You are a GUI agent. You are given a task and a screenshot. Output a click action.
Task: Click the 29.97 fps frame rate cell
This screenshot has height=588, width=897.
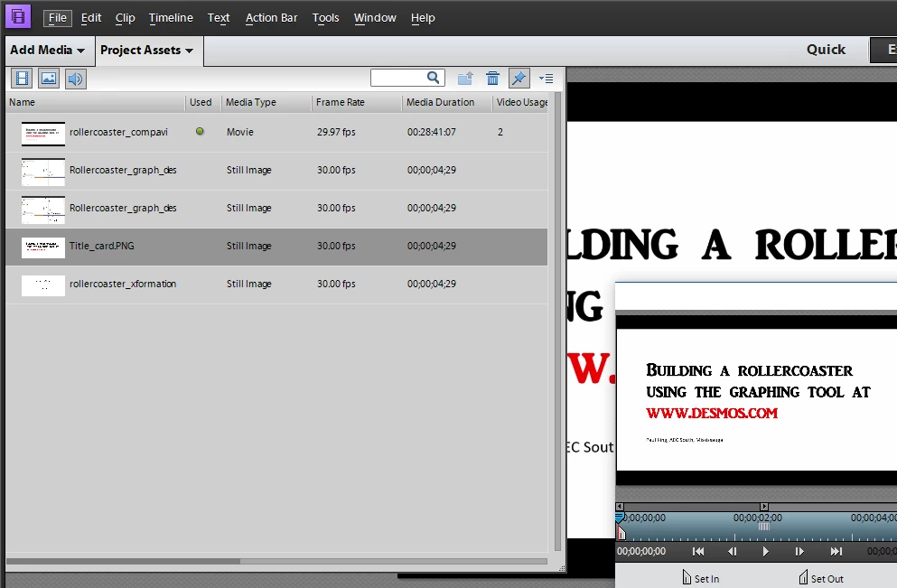pos(336,132)
